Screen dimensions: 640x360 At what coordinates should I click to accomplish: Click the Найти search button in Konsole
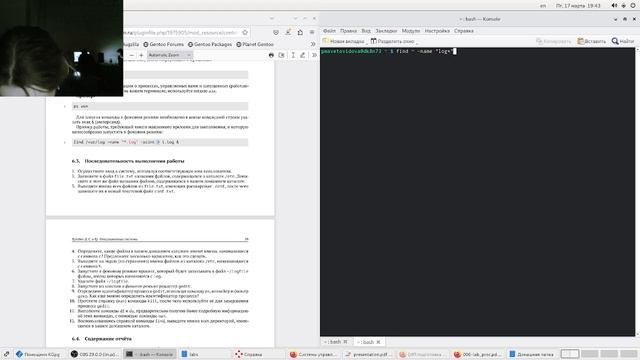click(x=623, y=41)
